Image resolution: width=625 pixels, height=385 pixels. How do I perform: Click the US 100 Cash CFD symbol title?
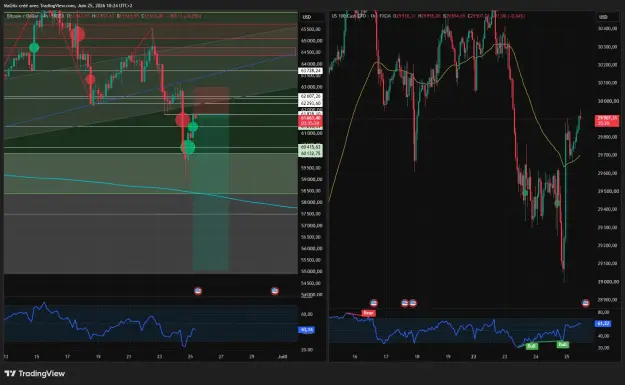350,16
